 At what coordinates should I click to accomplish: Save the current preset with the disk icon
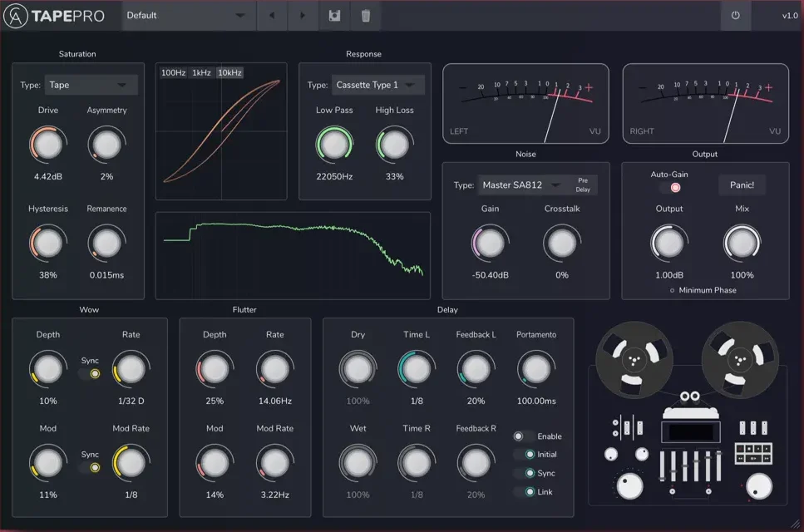(334, 15)
